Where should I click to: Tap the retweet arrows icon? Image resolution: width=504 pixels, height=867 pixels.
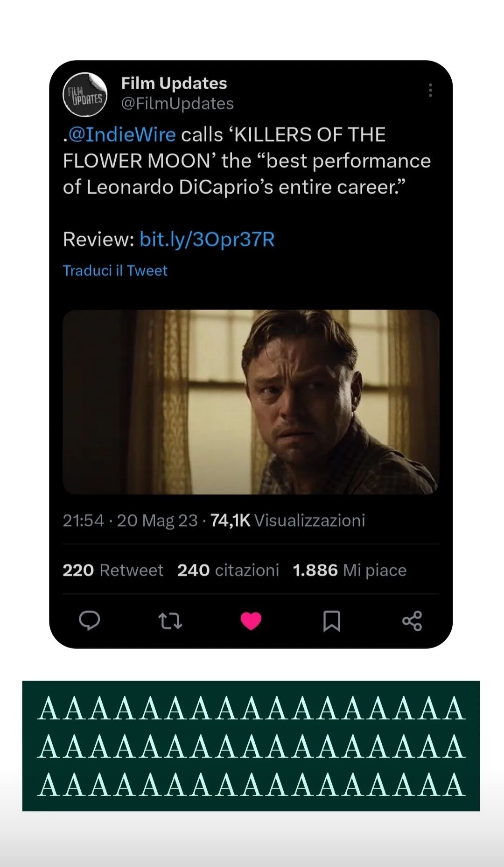[x=170, y=621]
